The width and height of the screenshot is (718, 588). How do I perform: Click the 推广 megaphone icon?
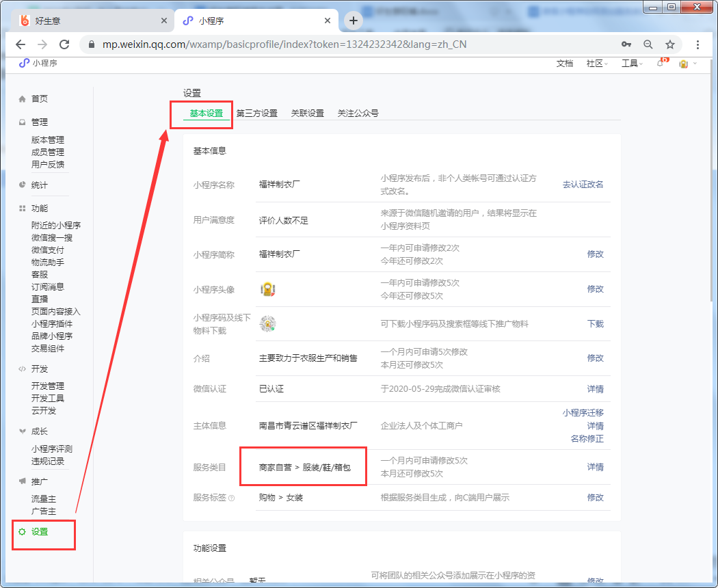tap(22, 481)
